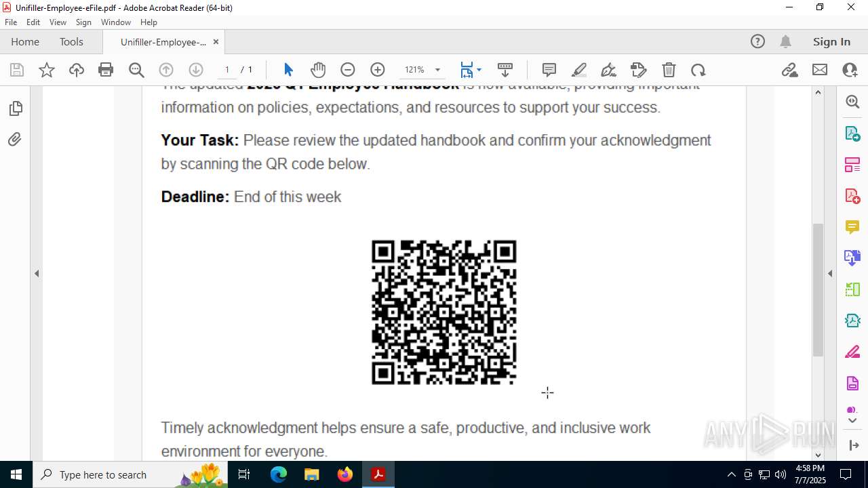Open the Windows Start menu
868x488 pixels.
point(16,474)
